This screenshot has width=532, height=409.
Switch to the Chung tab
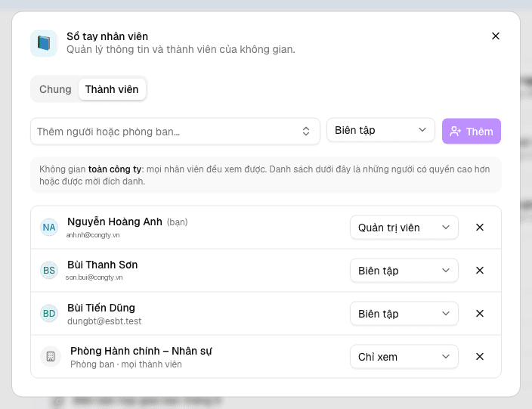[x=55, y=89]
